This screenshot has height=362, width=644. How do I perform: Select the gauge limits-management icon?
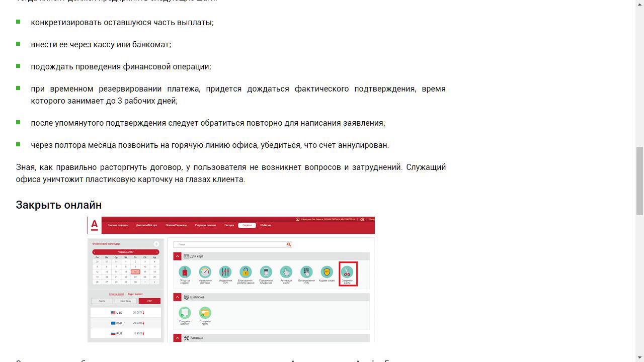[x=205, y=272]
